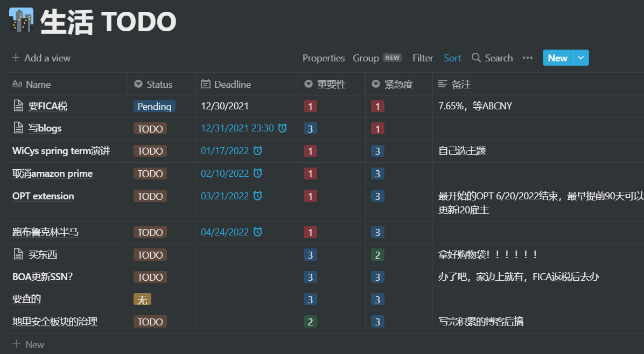Screen dimensions: 644x354
Task: Click the page icon of 要FICA税 row
Action: tap(19, 106)
